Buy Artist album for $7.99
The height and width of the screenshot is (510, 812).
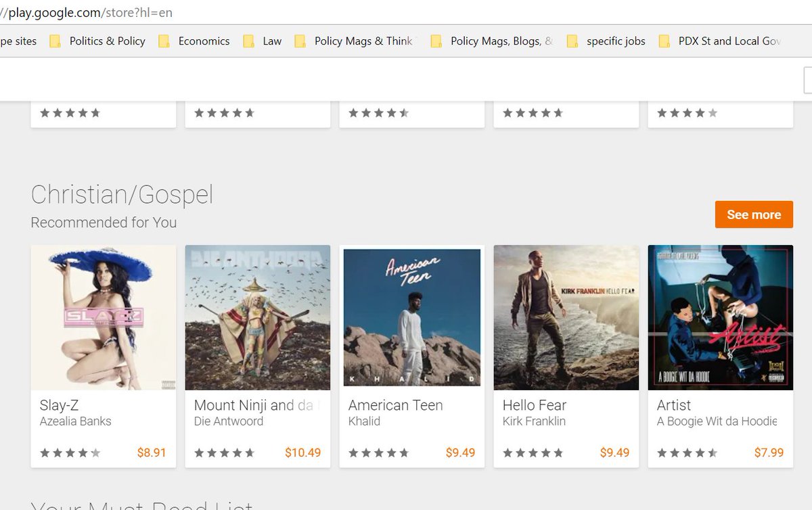coord(769,453)
